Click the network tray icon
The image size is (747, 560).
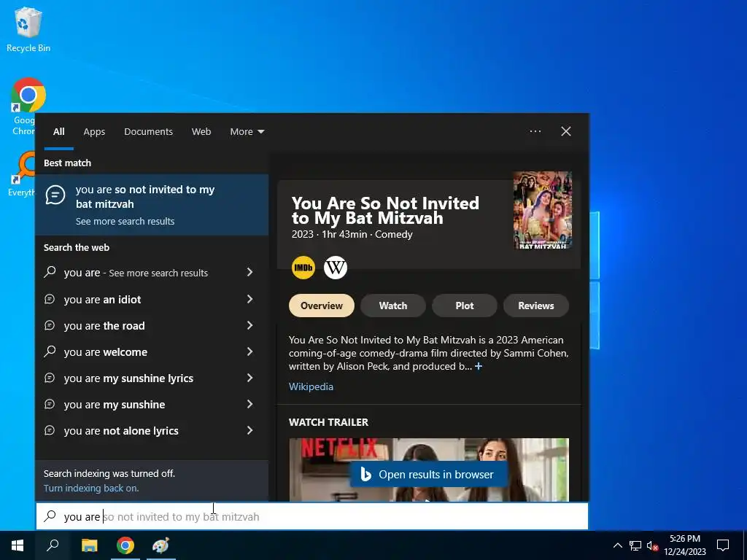pyautogui.click(x=635, y=545)
